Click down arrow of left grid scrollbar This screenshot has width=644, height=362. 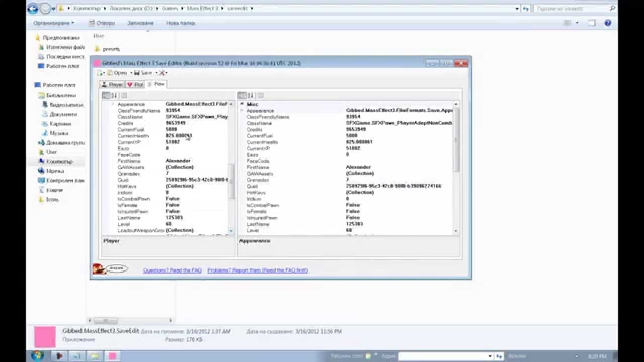coord(232,231)
